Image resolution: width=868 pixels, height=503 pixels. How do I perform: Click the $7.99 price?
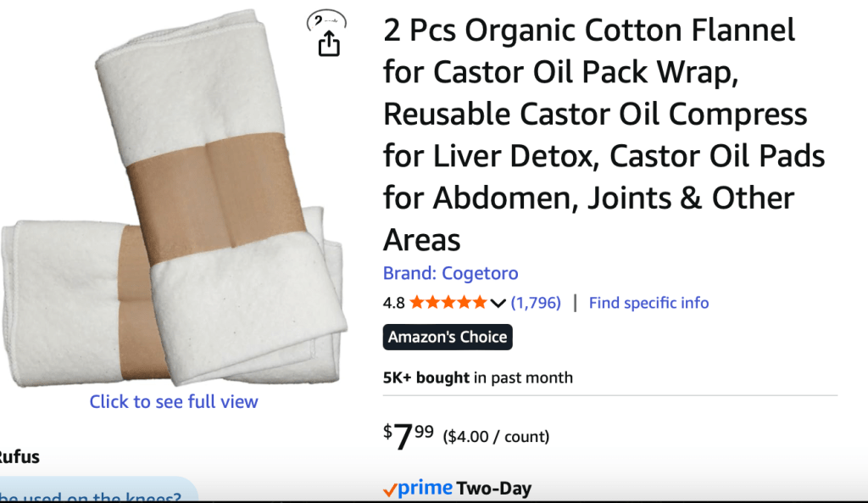409,436
